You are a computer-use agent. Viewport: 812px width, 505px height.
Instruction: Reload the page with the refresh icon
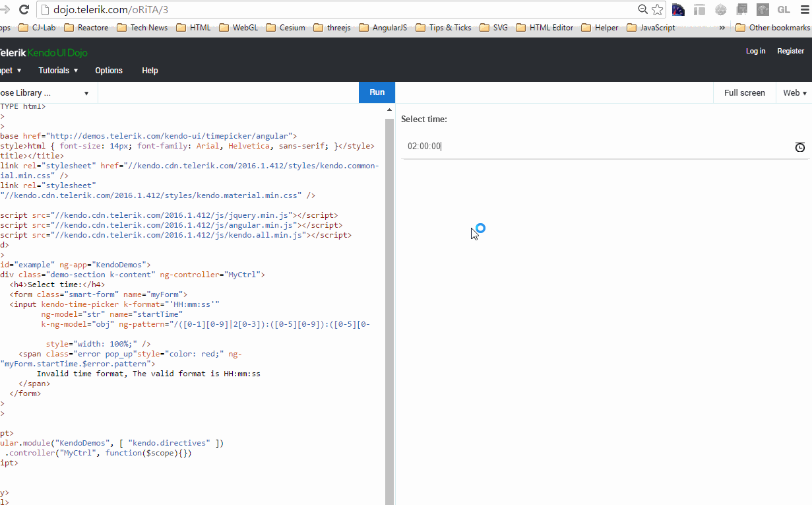tap(24, 9)
